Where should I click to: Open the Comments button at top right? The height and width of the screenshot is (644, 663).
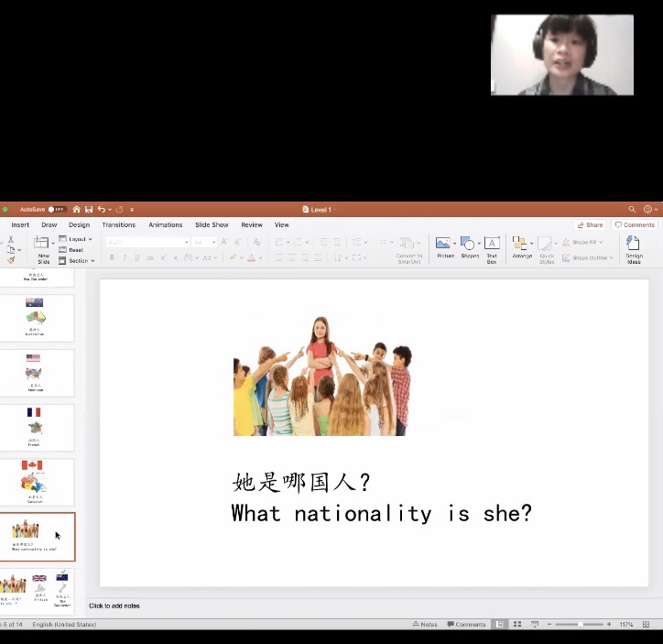point(635,224)
